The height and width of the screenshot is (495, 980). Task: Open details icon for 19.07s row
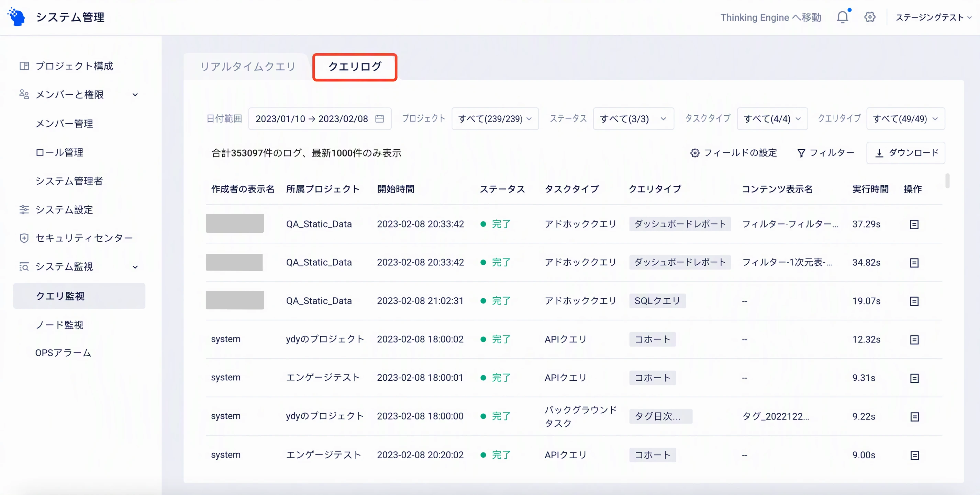click(914, 301)
